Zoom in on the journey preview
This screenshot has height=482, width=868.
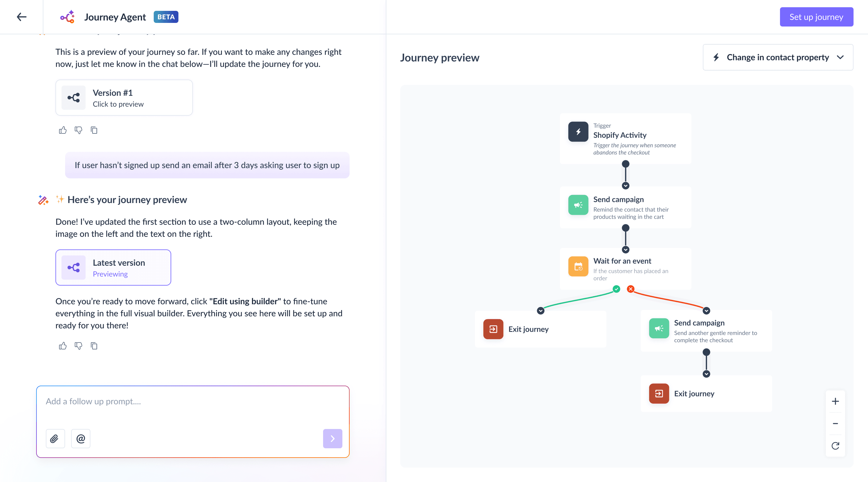[x=835, y=401]
